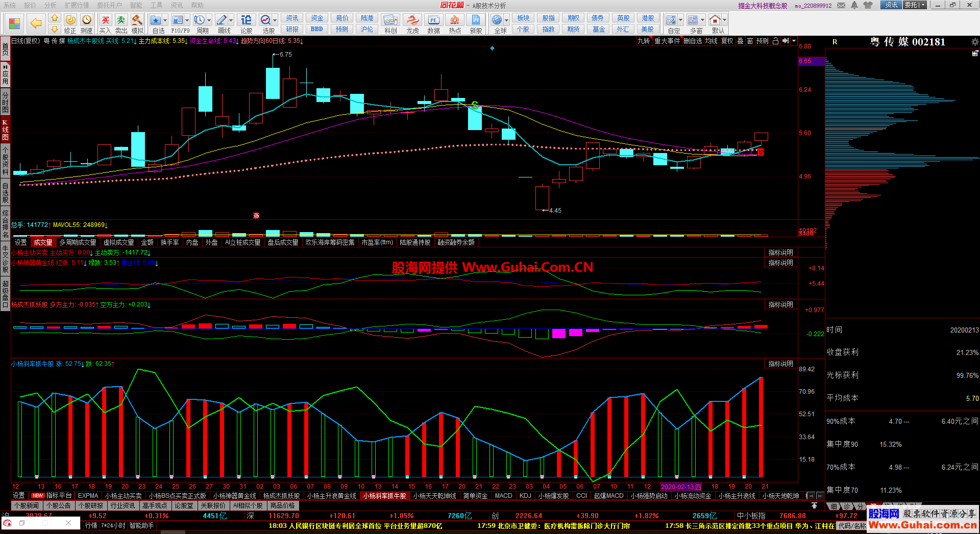Expand the F10/F9 dropdown arrow
This screenshot has height=534, width=980.
(x=187, y=20)
